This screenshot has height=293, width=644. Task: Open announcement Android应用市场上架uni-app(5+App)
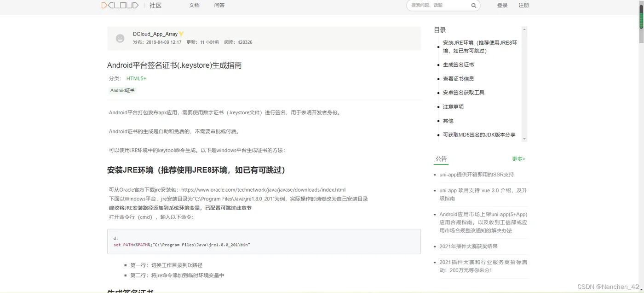tap(483, 222)
